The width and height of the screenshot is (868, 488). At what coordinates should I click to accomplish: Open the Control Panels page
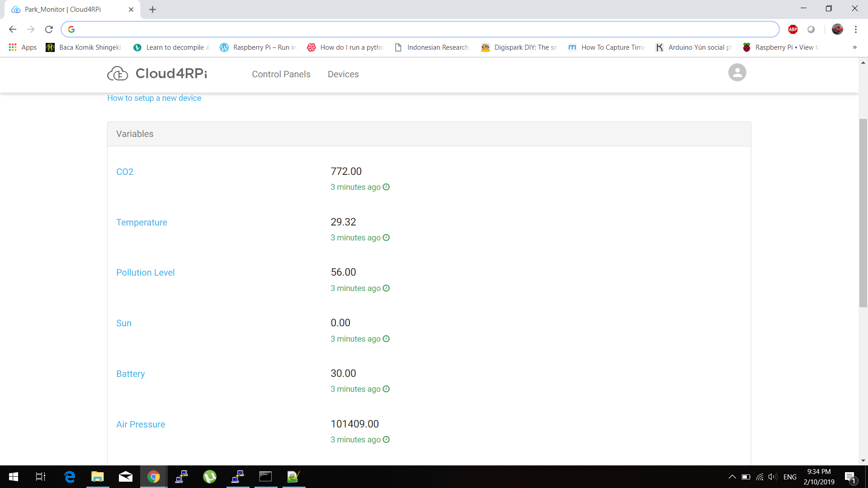click(x=281, y=74)
